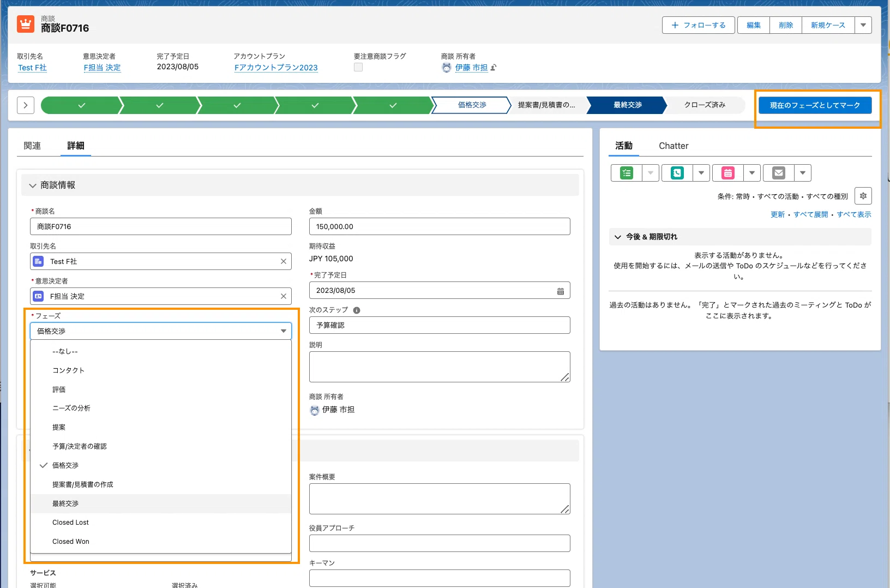The height and width of the screenshot is (588, 890).
Task: Click the contact icon in 意思決定者 field
Action: point(38,296)
